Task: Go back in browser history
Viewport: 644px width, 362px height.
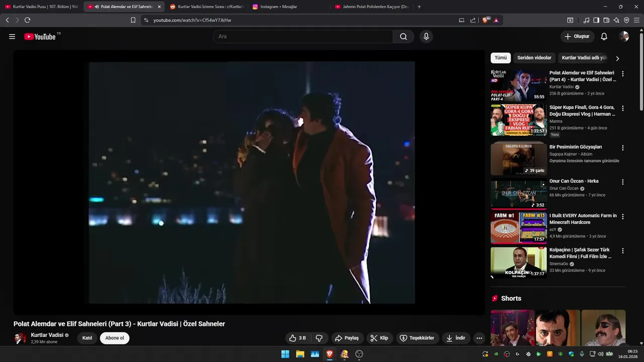Action: [7, 20]
